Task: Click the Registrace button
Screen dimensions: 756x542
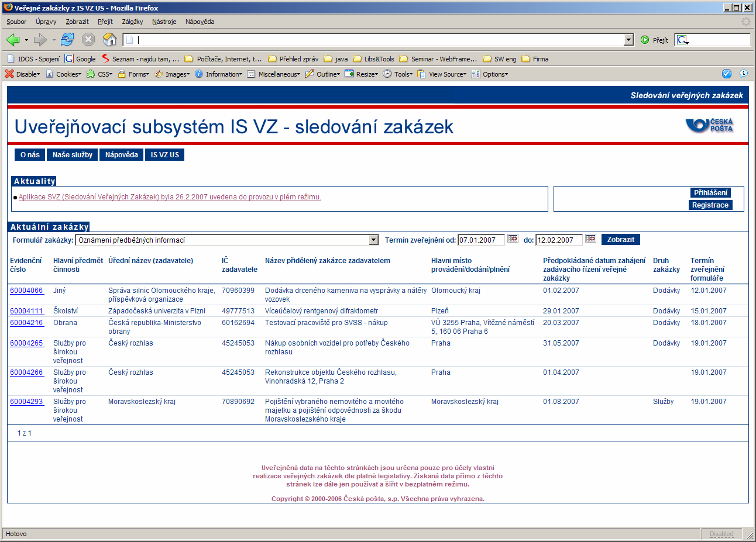Action: (710, 205)
